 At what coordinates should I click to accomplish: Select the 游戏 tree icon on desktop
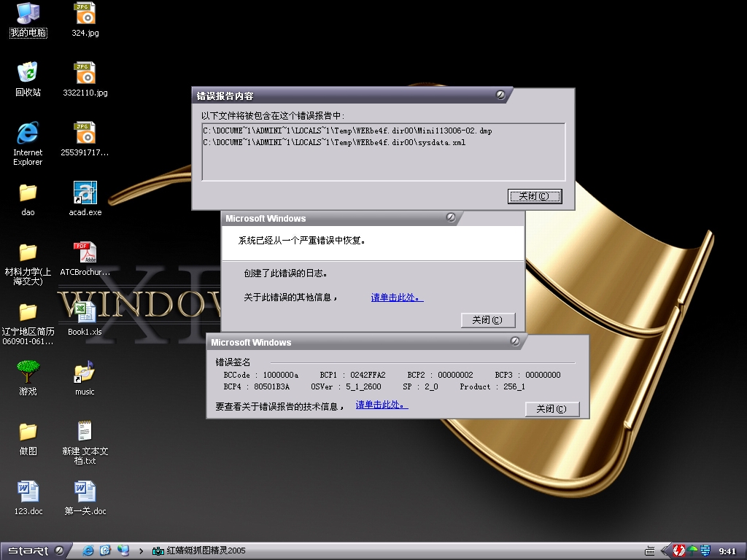(28, 373)
